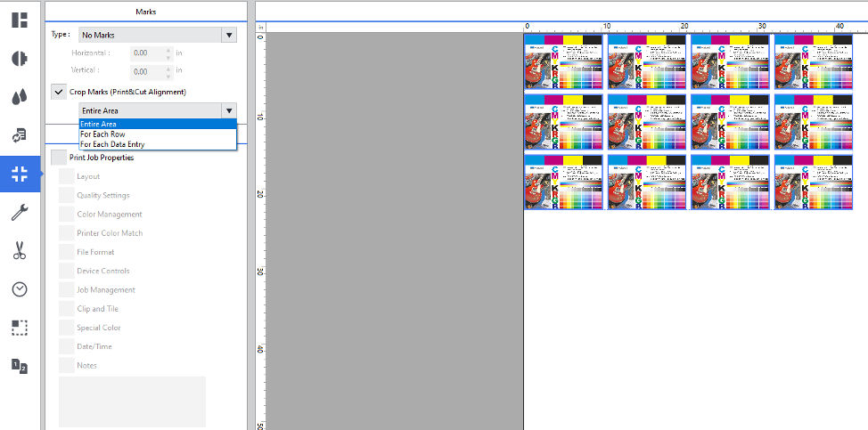The image size is (868, 430).
Task: Open the scissors Cut settings icon
Action: coord(20,251)
